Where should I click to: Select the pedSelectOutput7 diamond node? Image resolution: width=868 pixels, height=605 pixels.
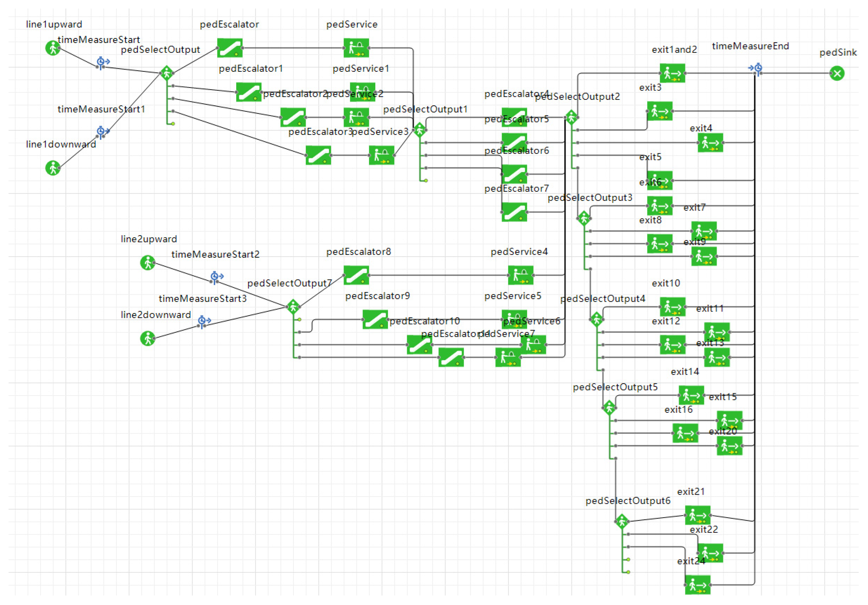[x=293, y=306]
